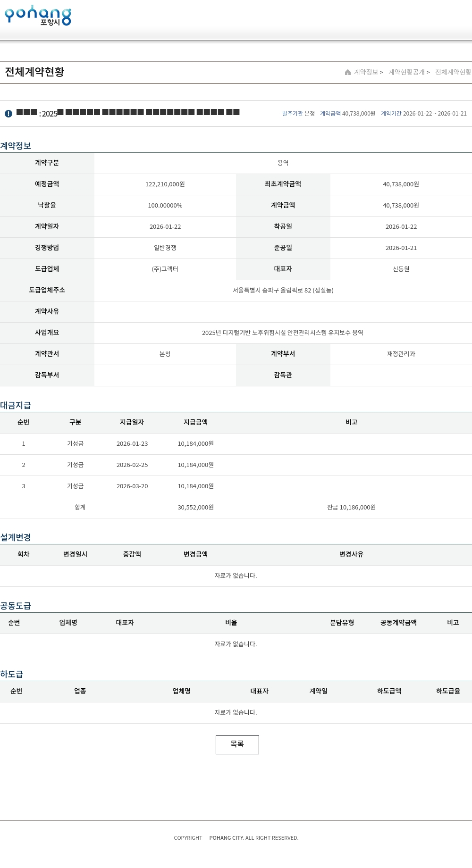
Task: Select the 전체계약현황 breadcrumb item
Action: coord(453,72)
